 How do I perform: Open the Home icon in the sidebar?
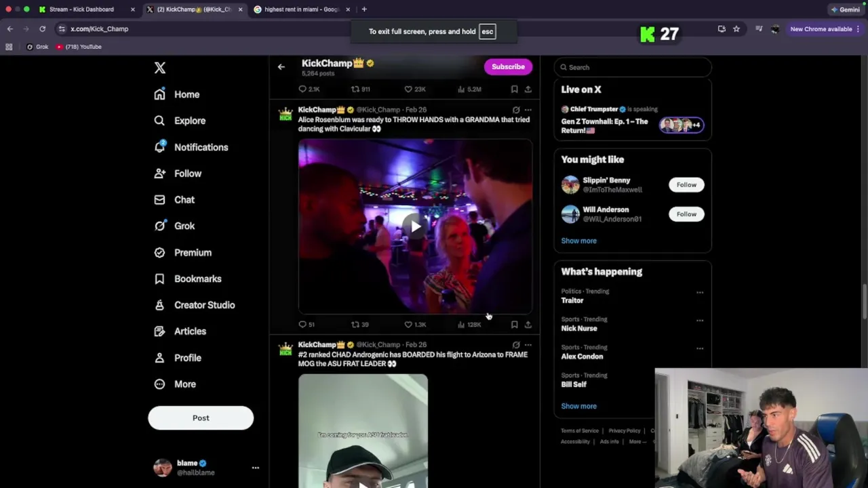(159, 94)
